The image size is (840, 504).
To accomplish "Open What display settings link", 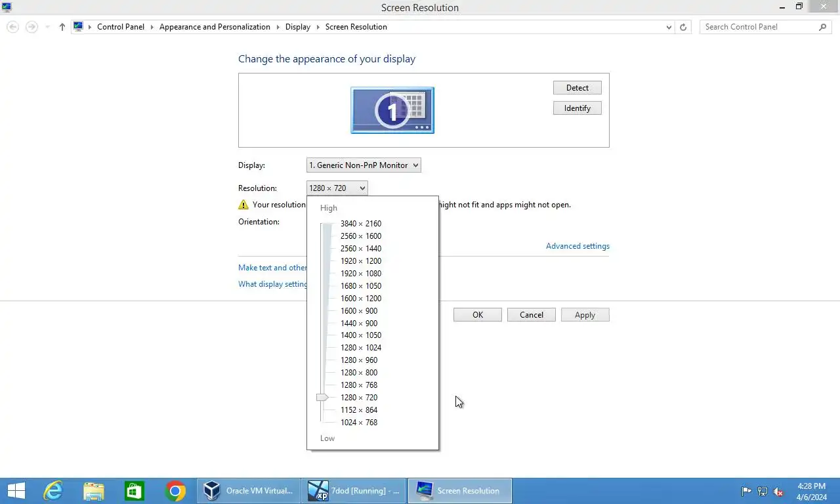I will (x=272, y=284).
